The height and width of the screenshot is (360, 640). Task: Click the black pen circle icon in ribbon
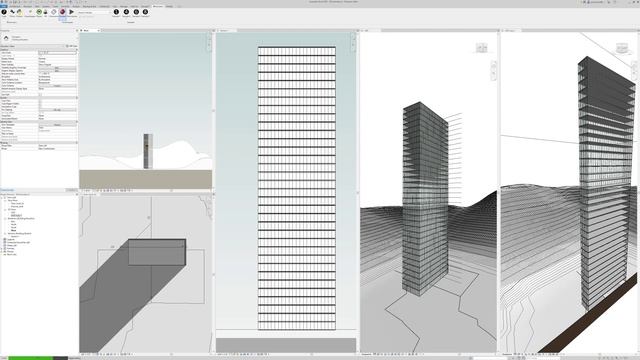click(4, 12)
